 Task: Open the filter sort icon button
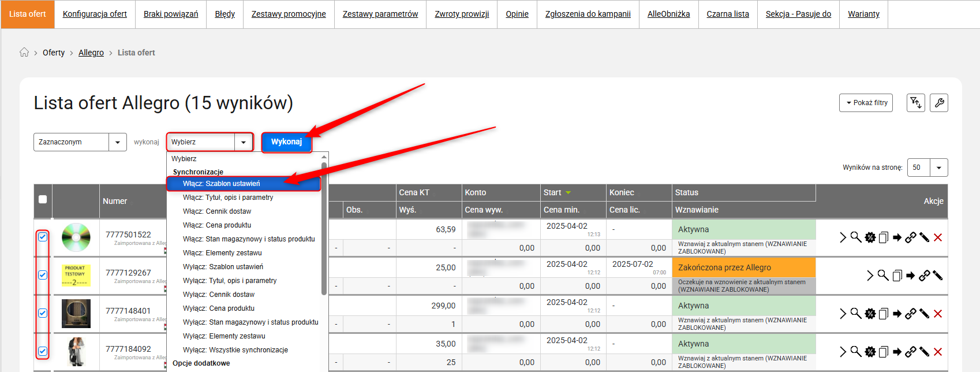pyautogui.click(x=916, y=103)
